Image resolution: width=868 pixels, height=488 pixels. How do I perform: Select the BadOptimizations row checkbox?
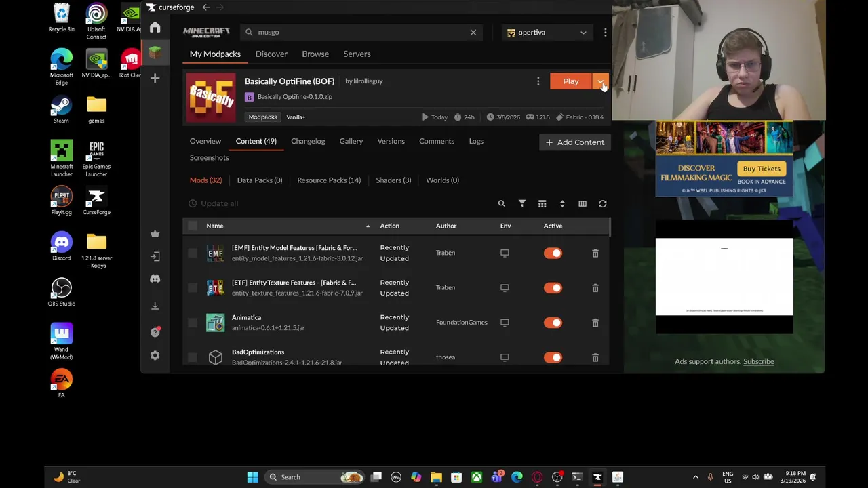pos(193,357)
